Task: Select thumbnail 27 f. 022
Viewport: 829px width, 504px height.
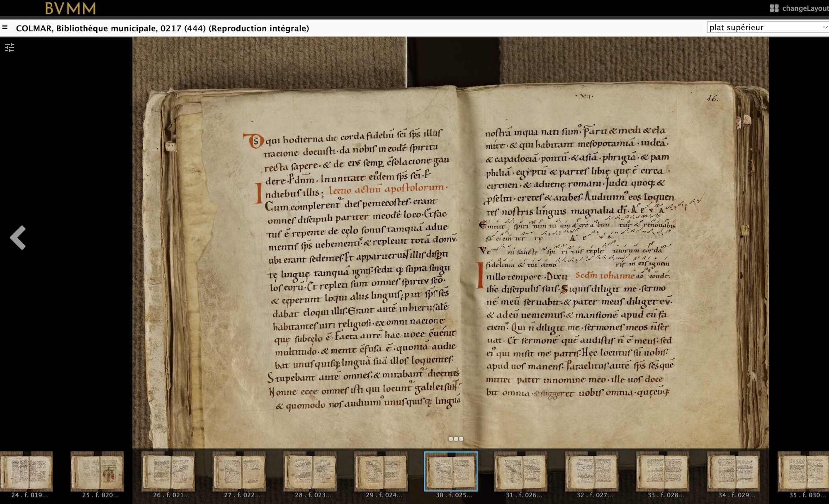Action: [239, 472]
